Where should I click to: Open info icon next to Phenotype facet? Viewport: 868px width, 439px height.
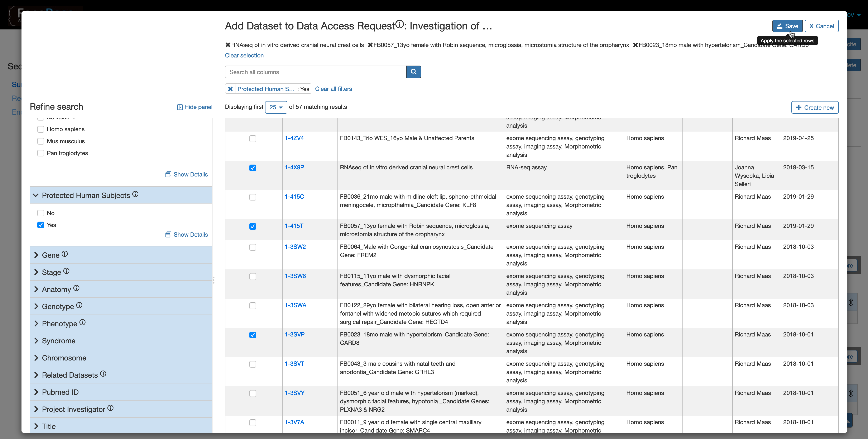click(x=83, y=322)
